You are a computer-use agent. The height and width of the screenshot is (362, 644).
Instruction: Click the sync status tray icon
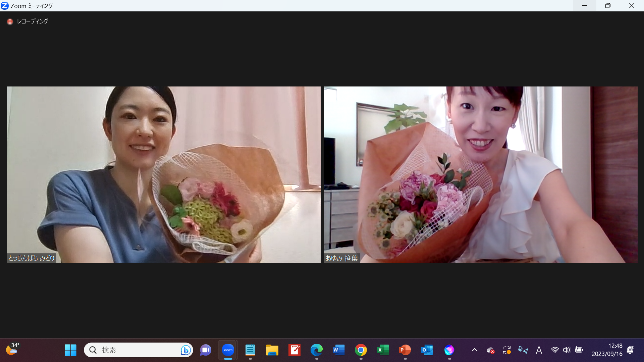tap(507, 350)
